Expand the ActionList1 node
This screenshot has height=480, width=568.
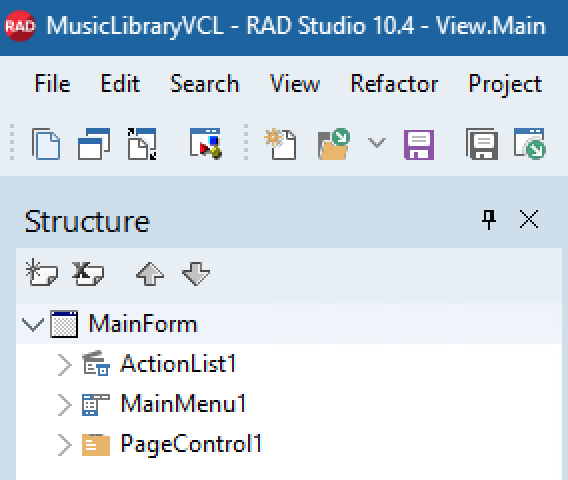65,364
